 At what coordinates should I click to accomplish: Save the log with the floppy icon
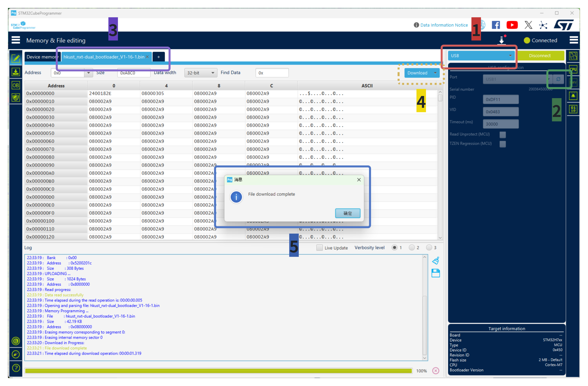click(x=436, y=273)
